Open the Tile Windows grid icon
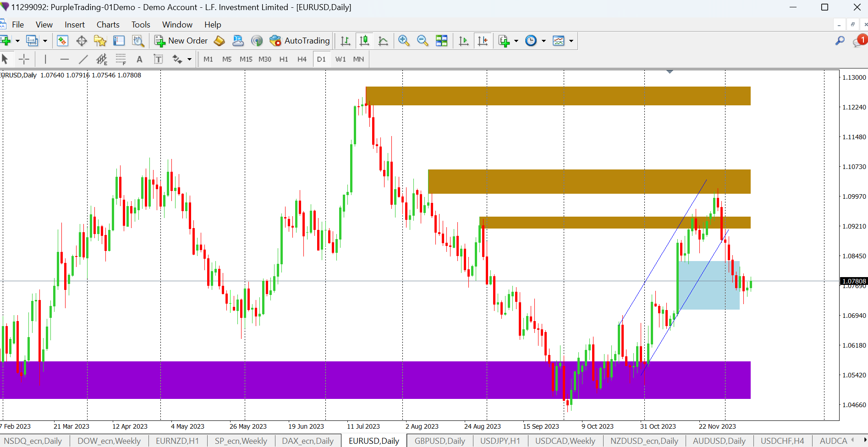Image resolution: width=868 pixels, height=447 pixels. pos(441,41)
